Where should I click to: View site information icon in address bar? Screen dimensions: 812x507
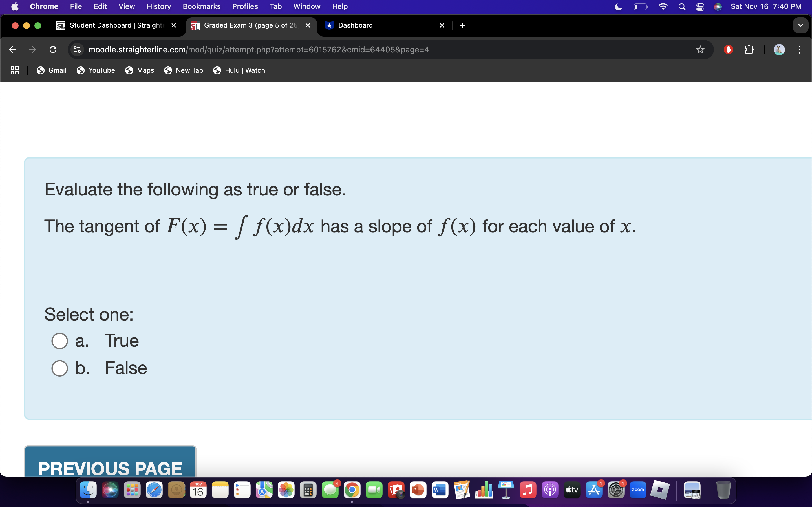tap(77, 50)
